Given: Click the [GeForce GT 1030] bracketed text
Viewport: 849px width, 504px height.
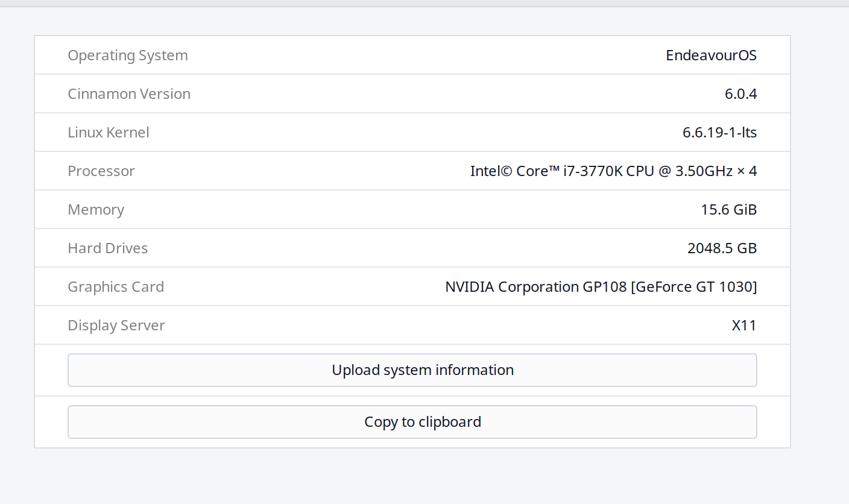Looking at the screenshot, I should (693, 287).
